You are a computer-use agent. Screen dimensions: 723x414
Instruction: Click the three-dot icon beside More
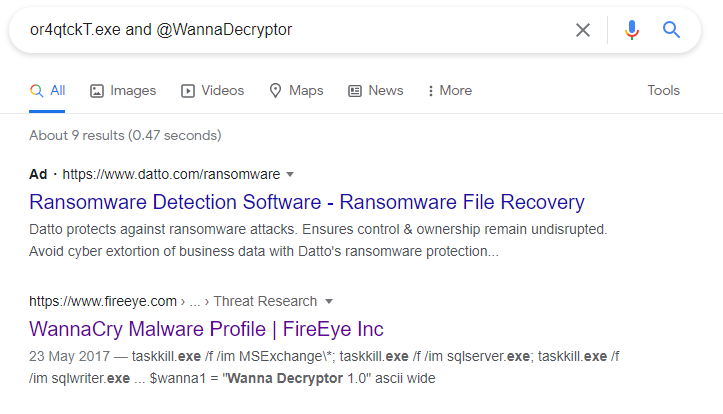(x=431, y=91)
